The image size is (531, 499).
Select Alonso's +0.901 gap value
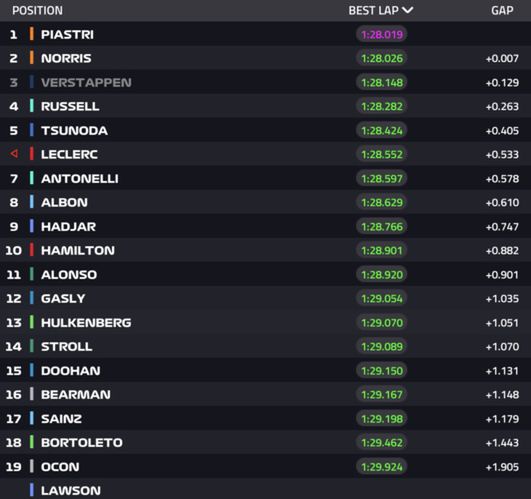click(x=502, y=275)
